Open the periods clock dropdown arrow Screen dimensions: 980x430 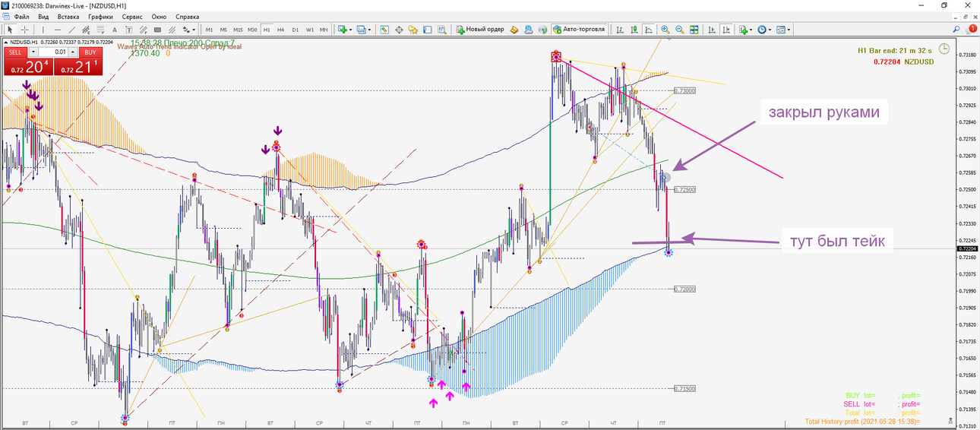[770, 30]
